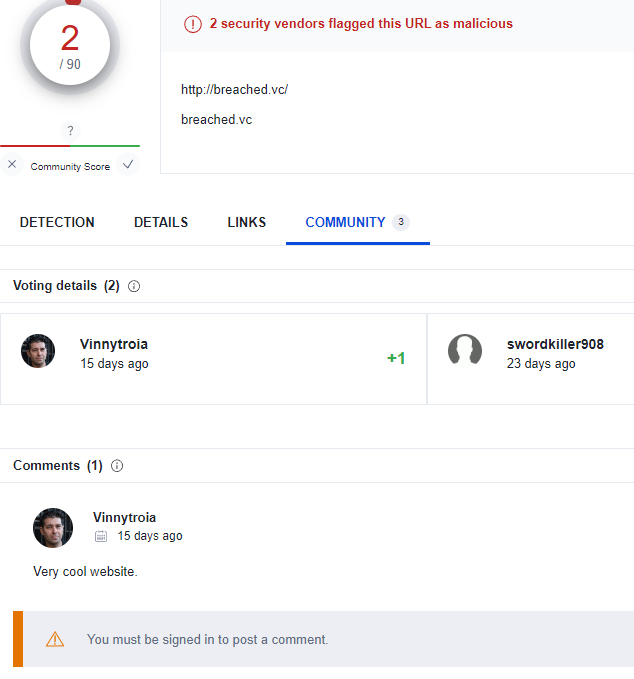Open the DETECTION tab
Viewport: 634px width, 679px height.
[57, 222]
